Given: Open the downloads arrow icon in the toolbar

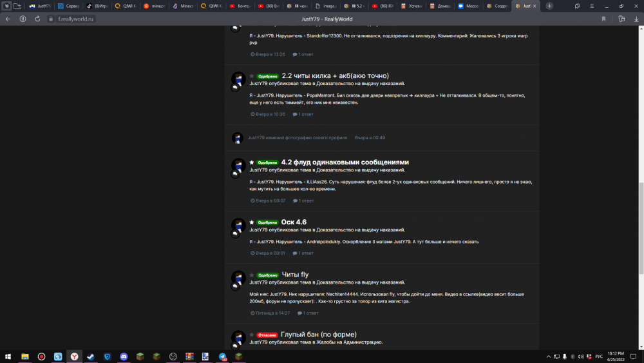Looking at the screenshot, I should pos(636,19).
